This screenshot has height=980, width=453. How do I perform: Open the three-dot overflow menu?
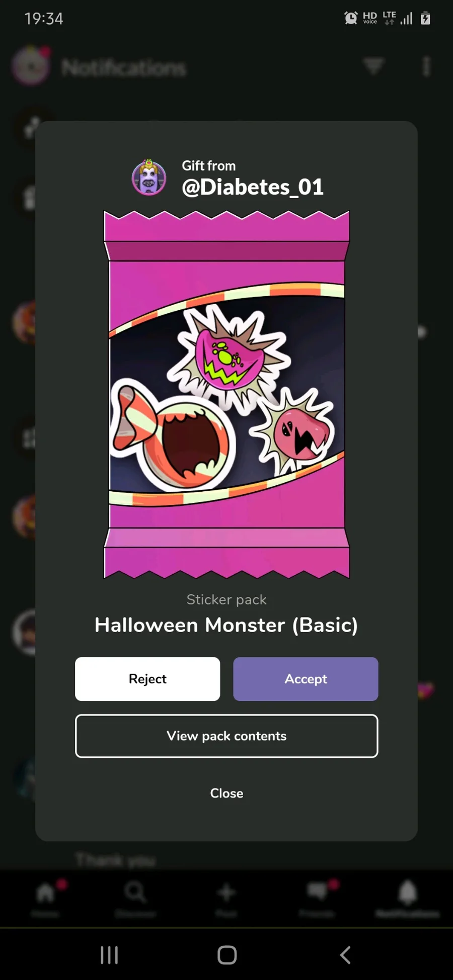(x=426, y=66)
